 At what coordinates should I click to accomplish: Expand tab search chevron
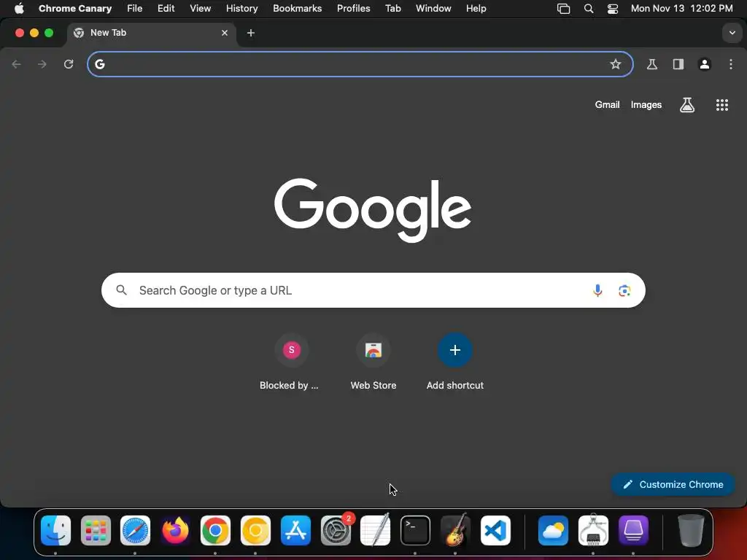point(732,33)
